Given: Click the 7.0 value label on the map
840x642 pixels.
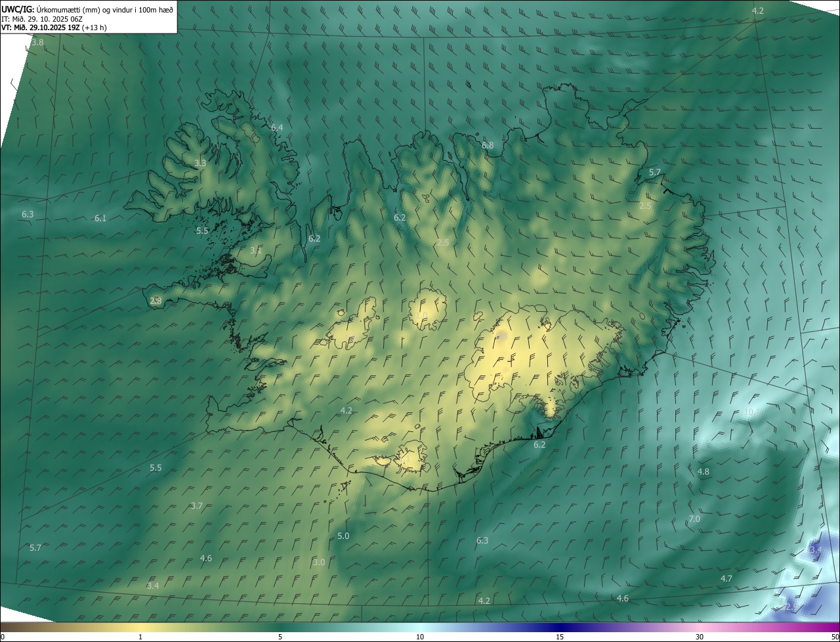Looking at the screenshot, I should [694, 519].
